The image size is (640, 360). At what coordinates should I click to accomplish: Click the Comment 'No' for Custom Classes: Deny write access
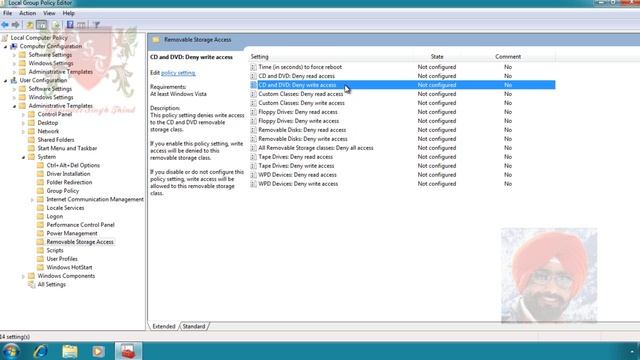pos(508,103)
